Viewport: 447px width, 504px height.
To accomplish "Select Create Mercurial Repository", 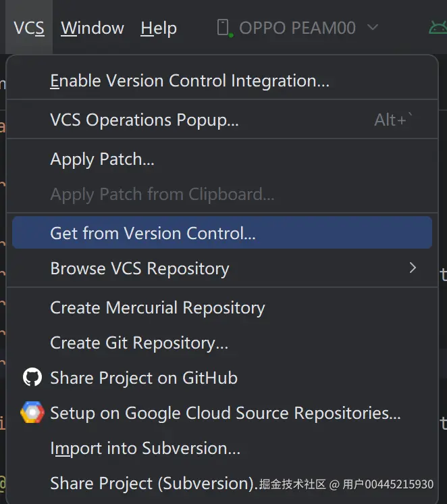I will [x=157, y=307].
